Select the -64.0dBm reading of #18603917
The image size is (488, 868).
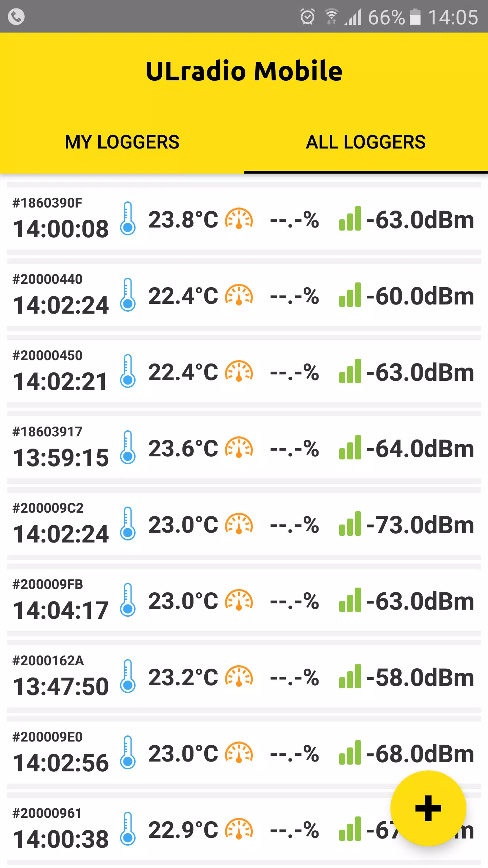(x=420, y=449)
